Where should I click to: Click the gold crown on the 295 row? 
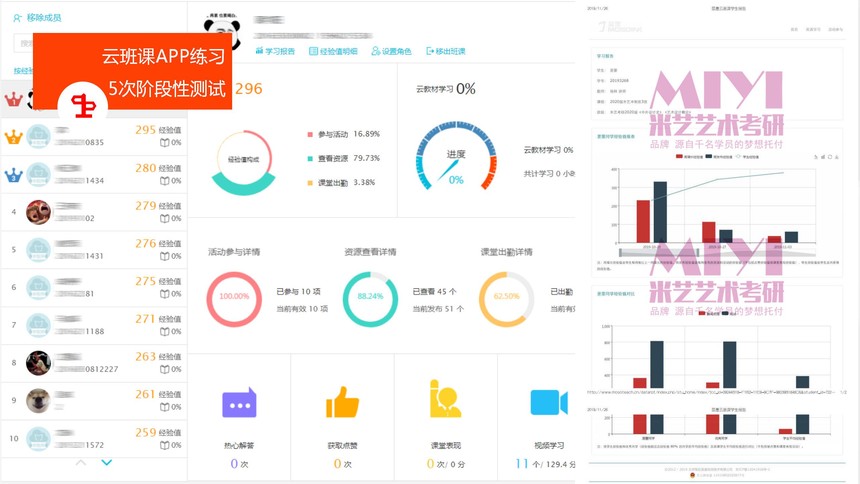coord(13,136)
